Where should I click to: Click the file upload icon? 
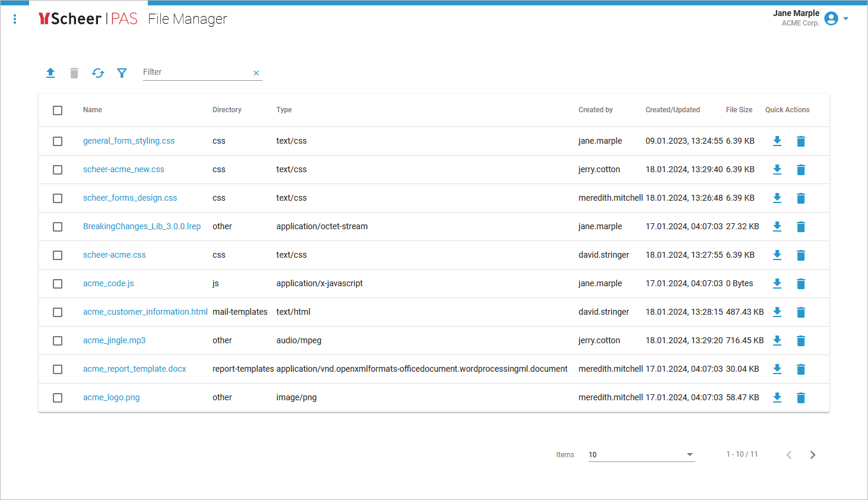[x=50, y=72]
